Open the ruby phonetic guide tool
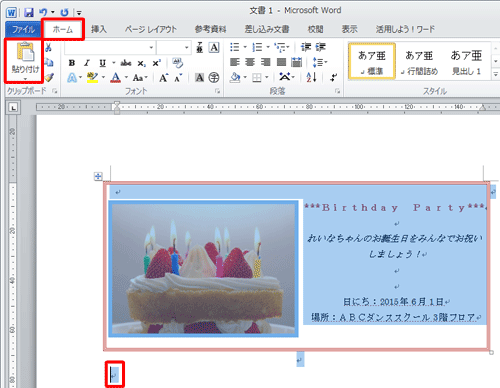This screenshot has height=388, width=500. click(x=200, y=48)
